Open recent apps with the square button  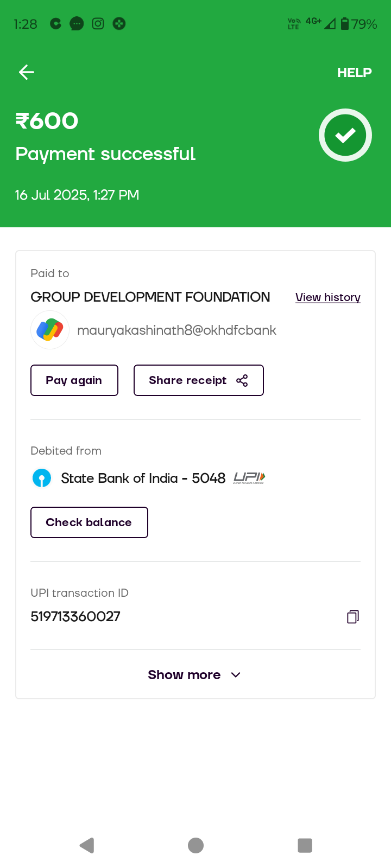point(305,845)
